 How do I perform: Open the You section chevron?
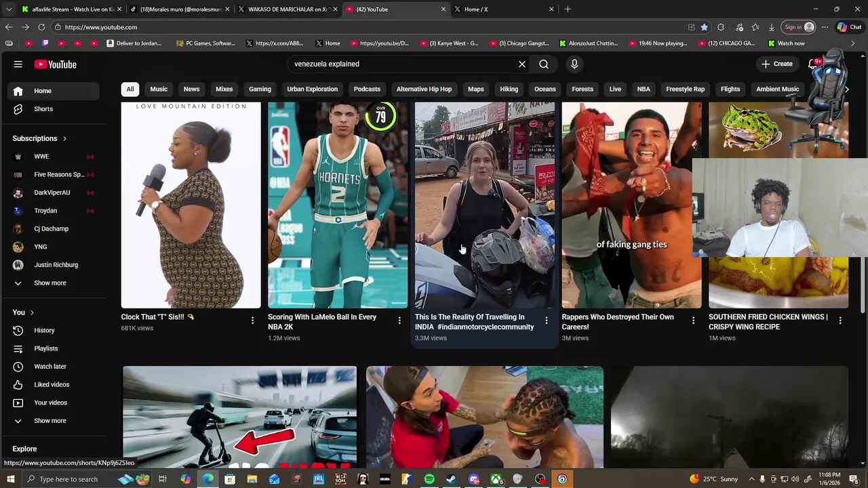[32, 312]
